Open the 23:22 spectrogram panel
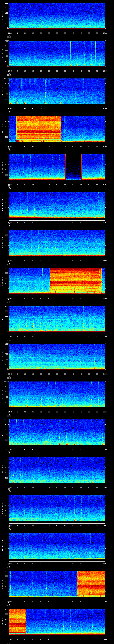 tap(57, 318)
